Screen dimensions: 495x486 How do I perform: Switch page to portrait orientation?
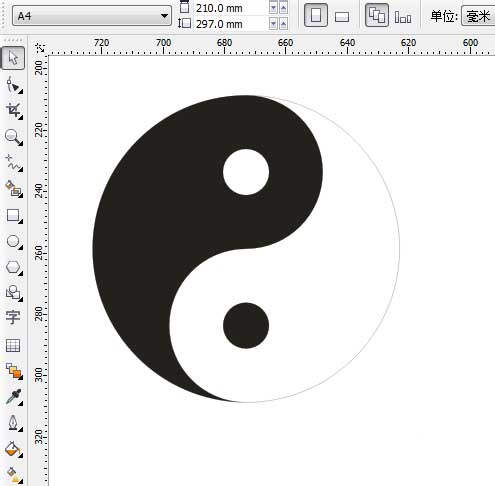(316, 15)
